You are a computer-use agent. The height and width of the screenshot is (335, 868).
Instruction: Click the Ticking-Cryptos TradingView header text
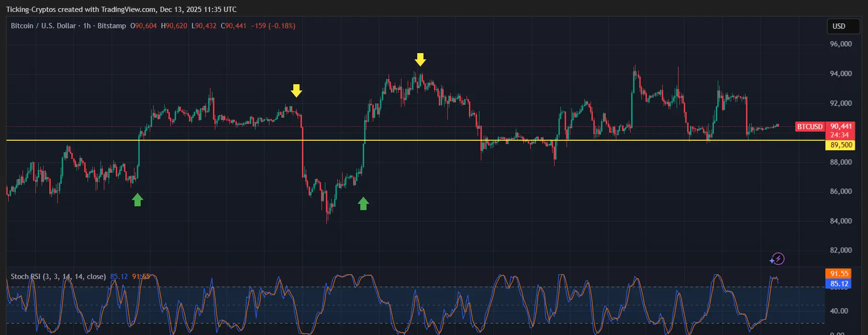point(121,10)
